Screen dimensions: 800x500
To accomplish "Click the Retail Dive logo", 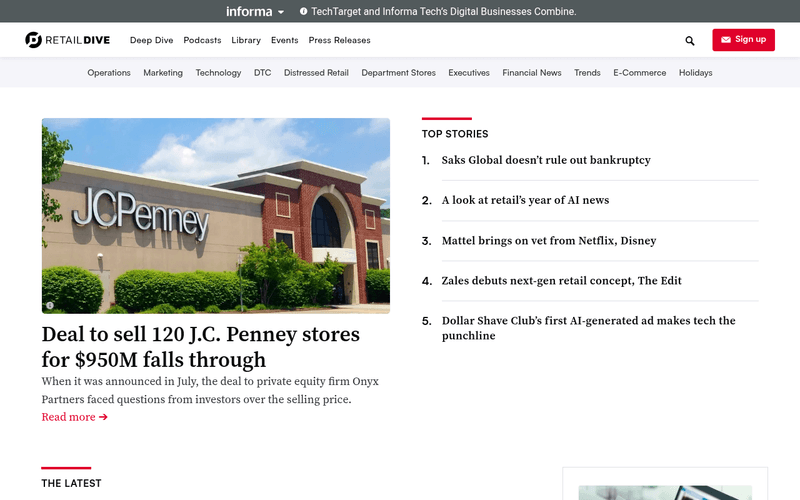I will click(67, 40).
